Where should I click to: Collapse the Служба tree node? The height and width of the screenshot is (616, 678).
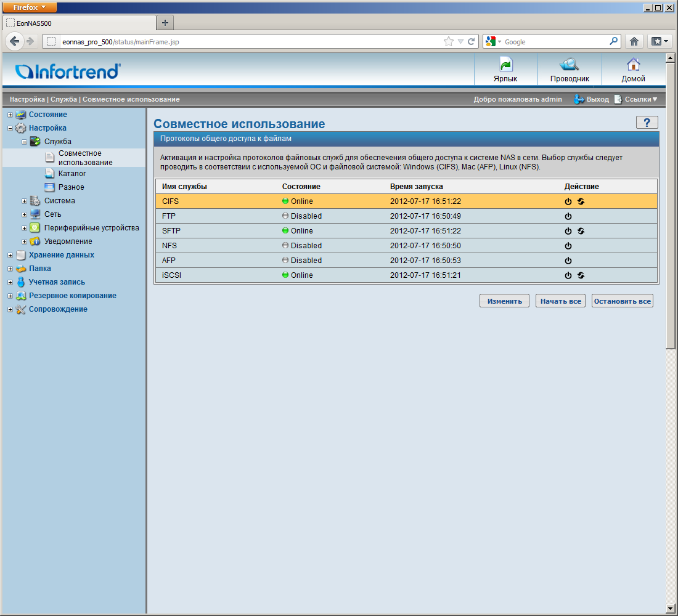pos(24,142)
